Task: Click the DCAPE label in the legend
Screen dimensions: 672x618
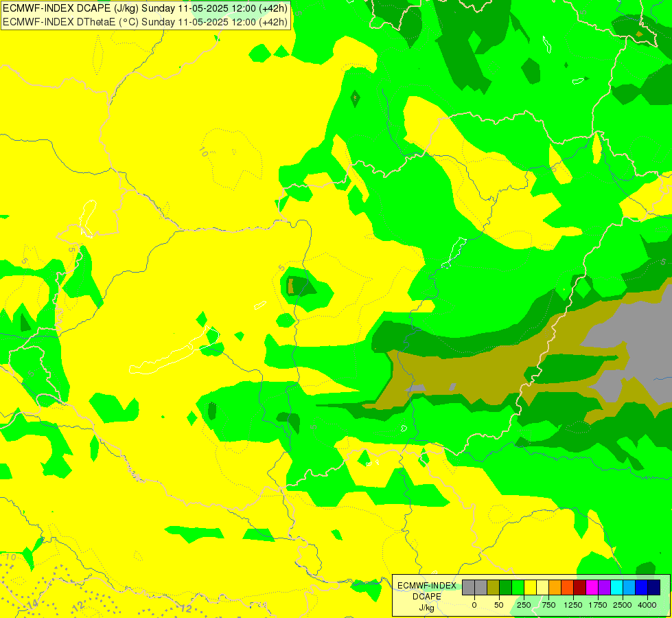Action: (427, 597)
